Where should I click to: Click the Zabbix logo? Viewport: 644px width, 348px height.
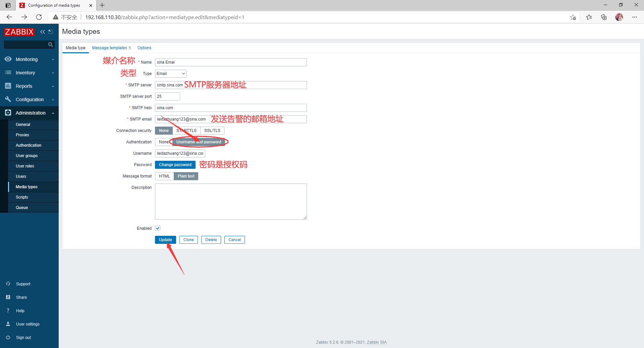[19, 32]
